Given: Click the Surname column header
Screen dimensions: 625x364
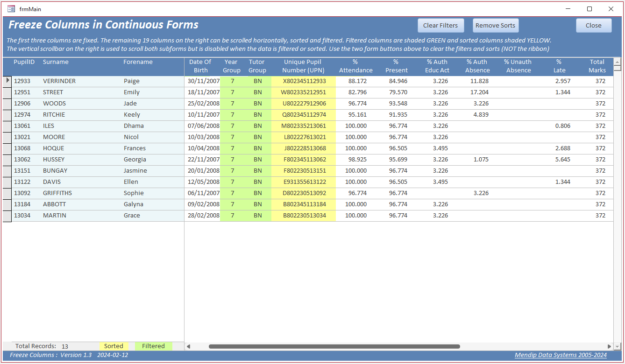Looking at the screenshot, I should coord(56,62).
